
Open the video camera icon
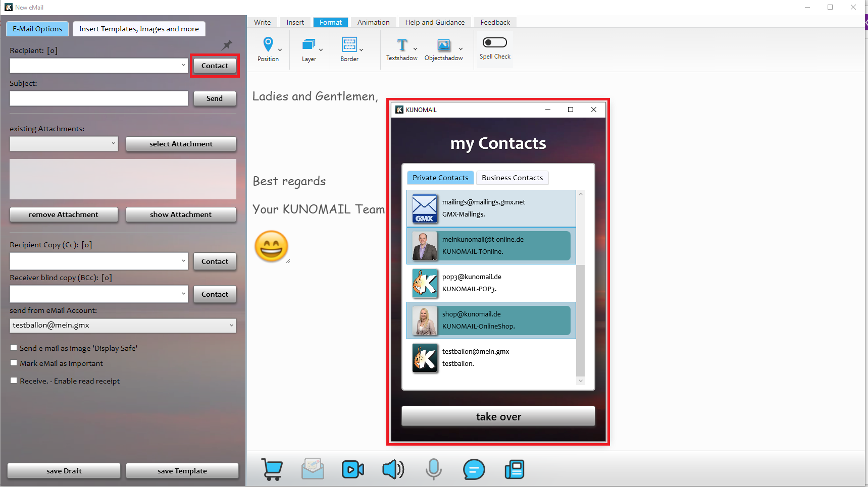click(353, 469)
